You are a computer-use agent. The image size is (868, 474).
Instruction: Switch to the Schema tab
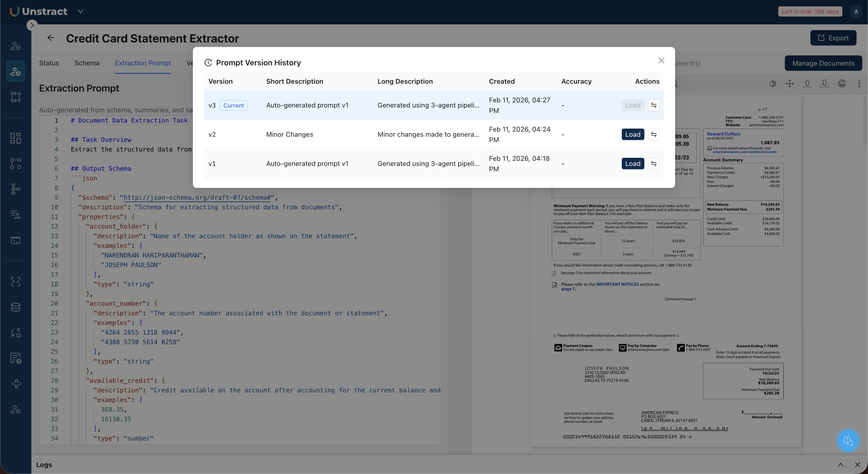tap(86, 63)
